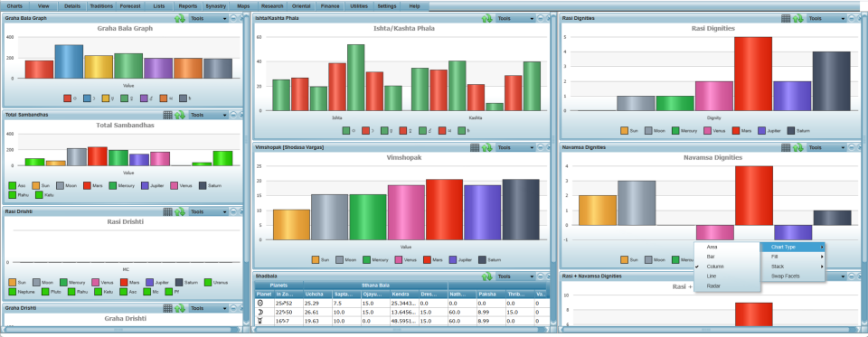
Task: Refresh the Shadbala panel
Action: pyautogui.click(x=486, y=276)
